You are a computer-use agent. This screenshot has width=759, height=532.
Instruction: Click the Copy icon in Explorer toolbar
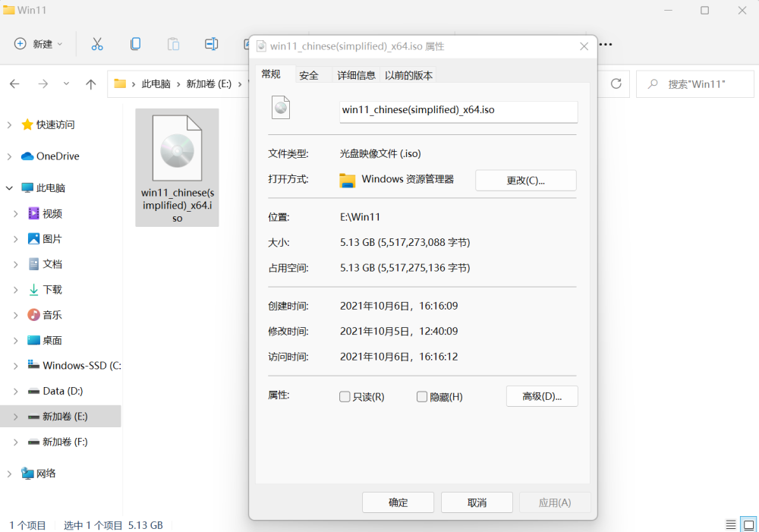[x=136, y=44]
